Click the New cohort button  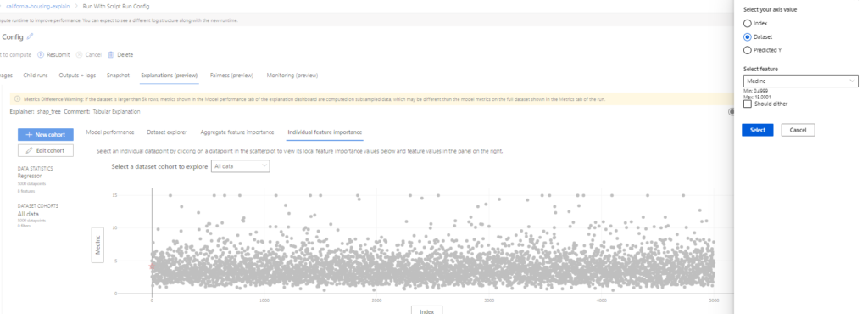pyautogui.click(x=46, y=135)
